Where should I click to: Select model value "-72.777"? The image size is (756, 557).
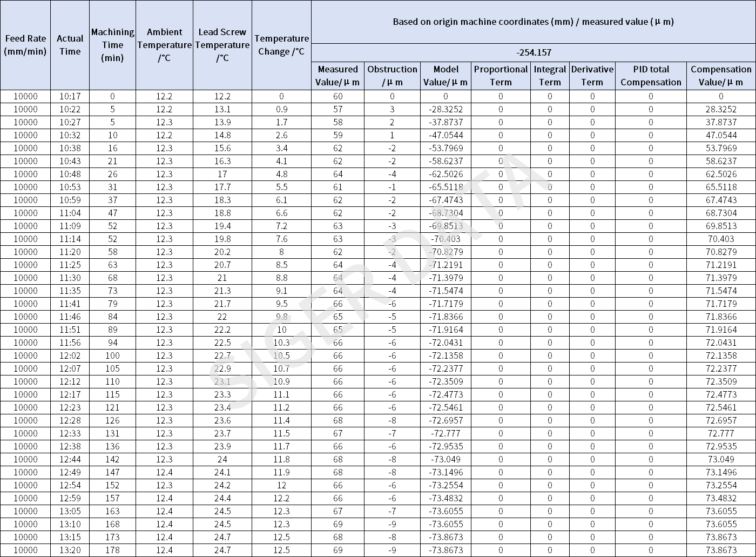[446, 433]
